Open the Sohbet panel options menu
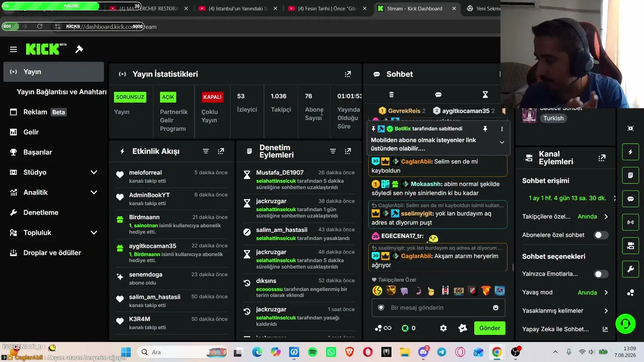 (x=500, y=74)
